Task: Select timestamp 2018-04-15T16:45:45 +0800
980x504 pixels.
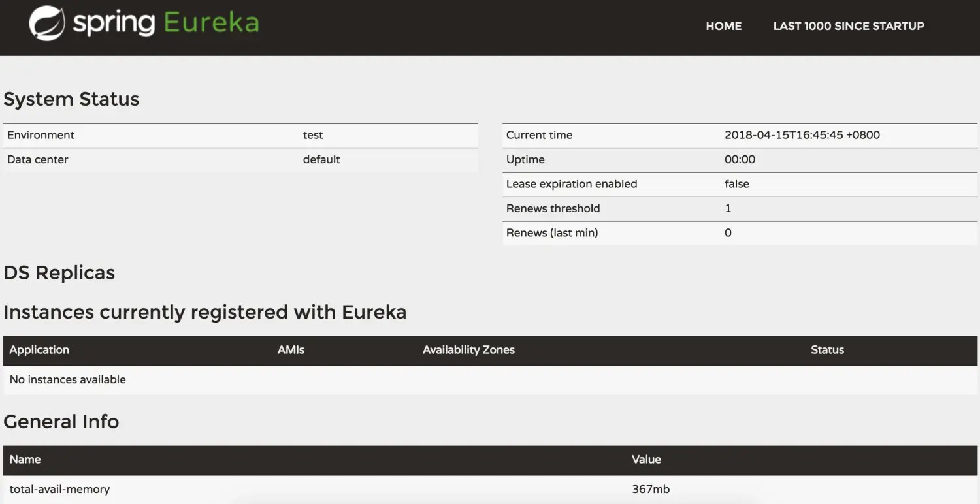Action: tap(802, 135)
